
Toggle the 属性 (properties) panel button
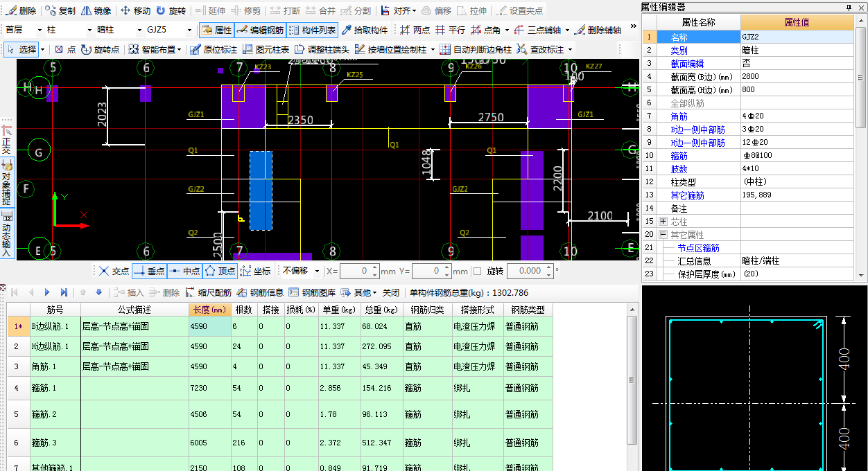click(x=216, y=30)
